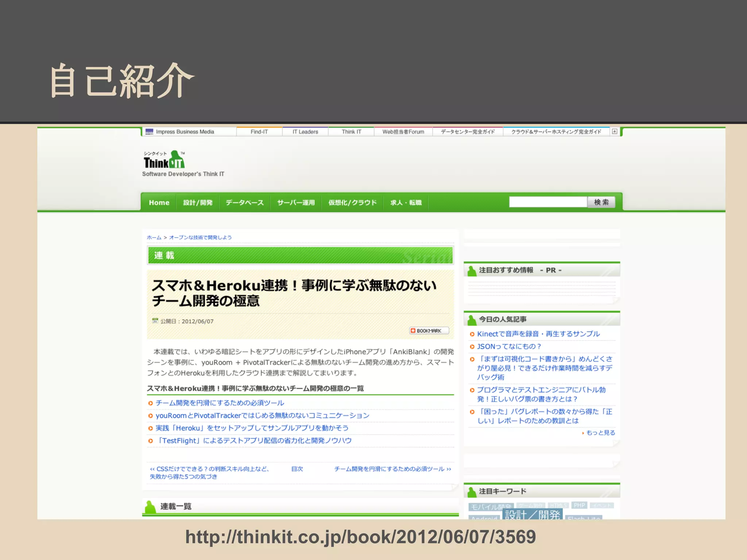Click the BOOKMARK button icon
747x560 pixels.
coord(413,331)
